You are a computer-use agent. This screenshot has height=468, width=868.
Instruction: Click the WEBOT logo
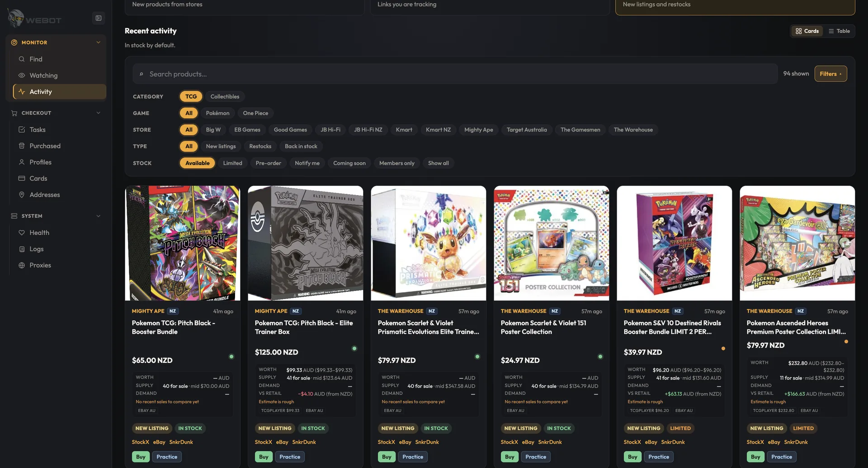[x=34, y=19]
